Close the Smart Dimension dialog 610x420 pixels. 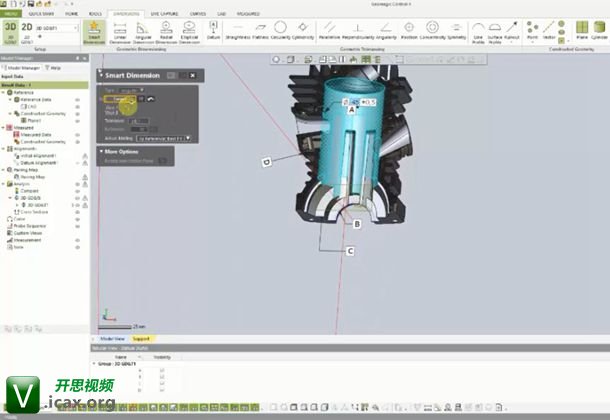193,75
